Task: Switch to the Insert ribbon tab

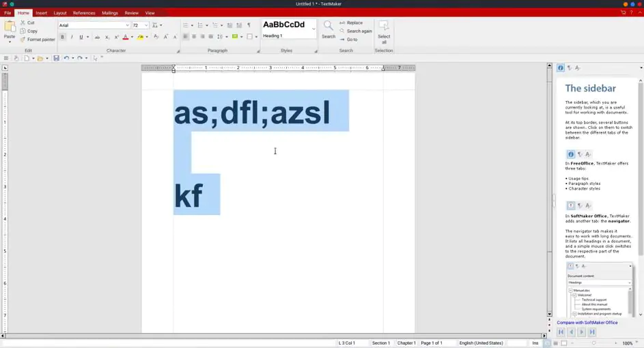Action: (x=41, y=13)
